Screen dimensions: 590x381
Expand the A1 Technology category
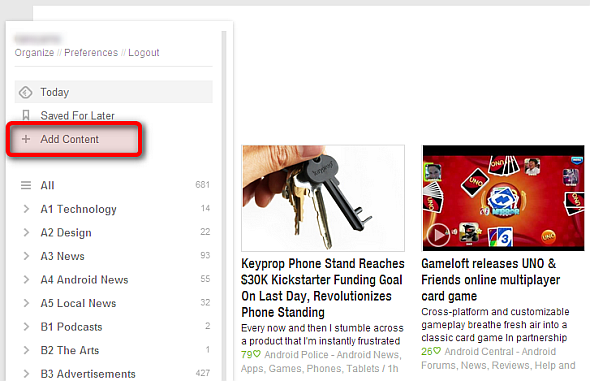pos(26,209)
